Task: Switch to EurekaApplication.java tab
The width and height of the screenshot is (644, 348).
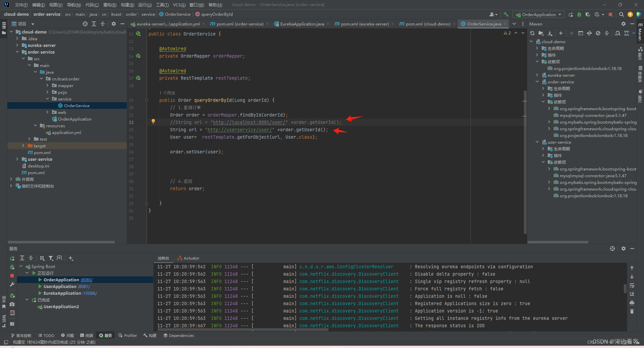Action: 302,24
